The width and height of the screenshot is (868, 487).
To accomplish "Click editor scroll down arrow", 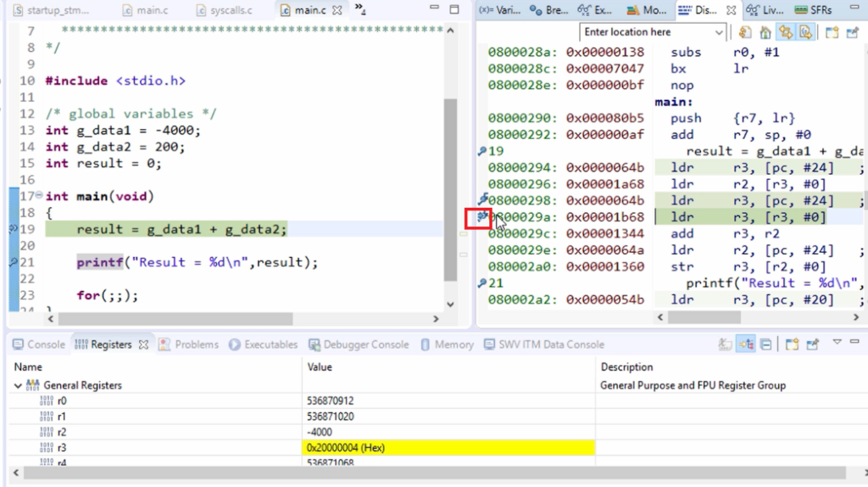I will click(x=451, y=304).
